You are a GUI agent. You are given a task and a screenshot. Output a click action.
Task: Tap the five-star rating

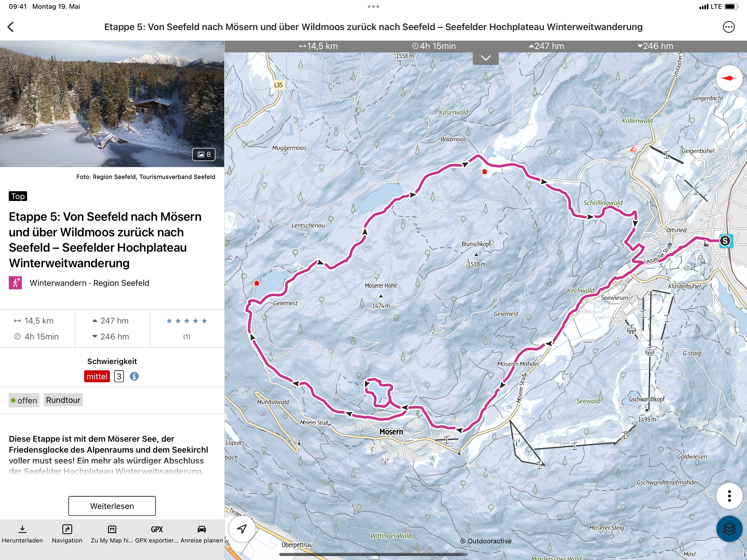pos(187,321)
